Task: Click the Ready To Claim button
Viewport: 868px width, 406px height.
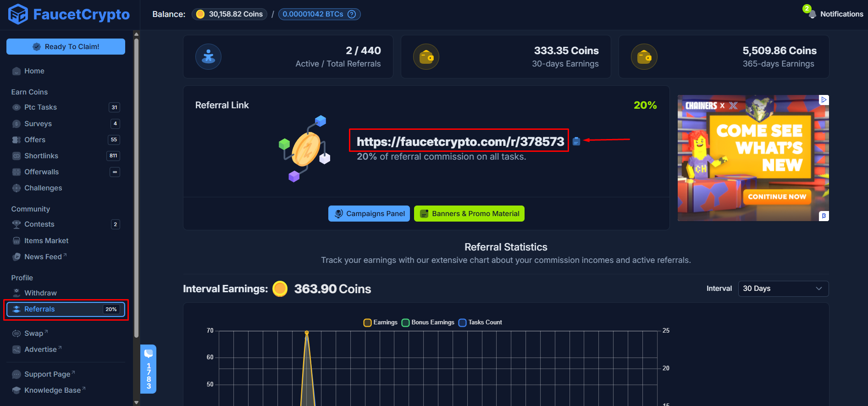Action: pyautogui.click(x=66, y=47)
